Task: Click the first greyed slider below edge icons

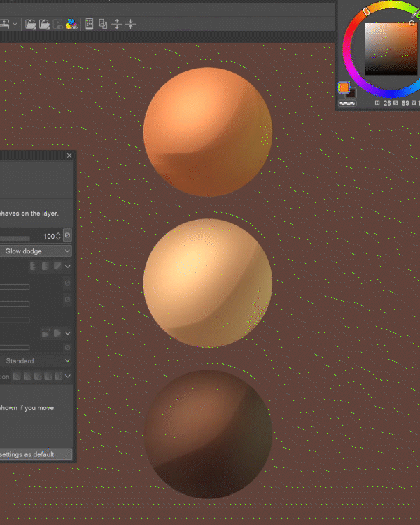Action: (x=15, y=287)
